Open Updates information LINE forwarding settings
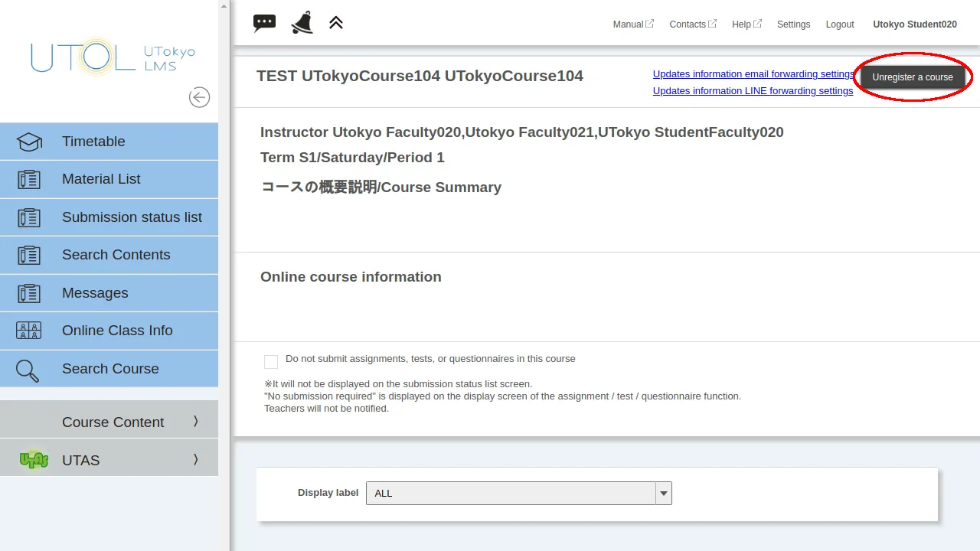This screenshot has height=551, width=980. 753,91
